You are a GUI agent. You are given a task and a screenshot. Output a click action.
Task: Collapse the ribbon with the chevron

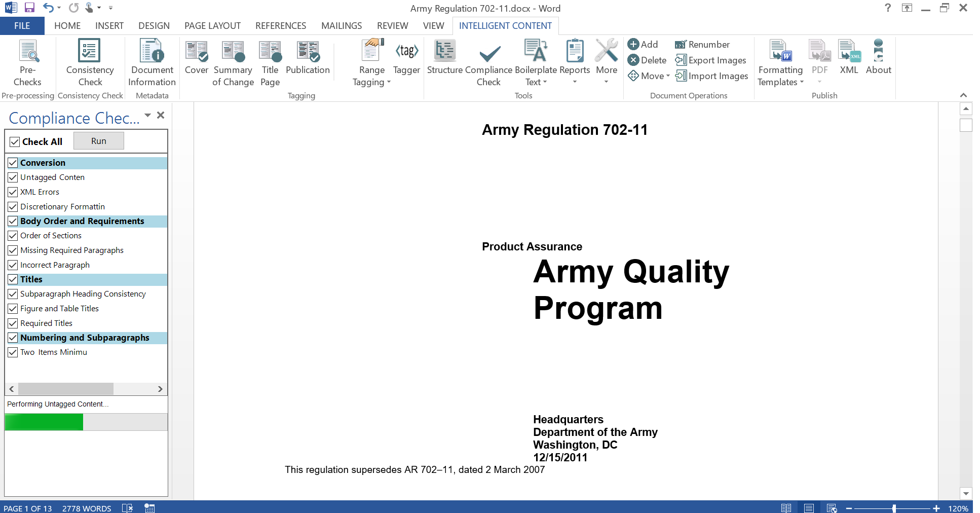[x=963, y=95]
